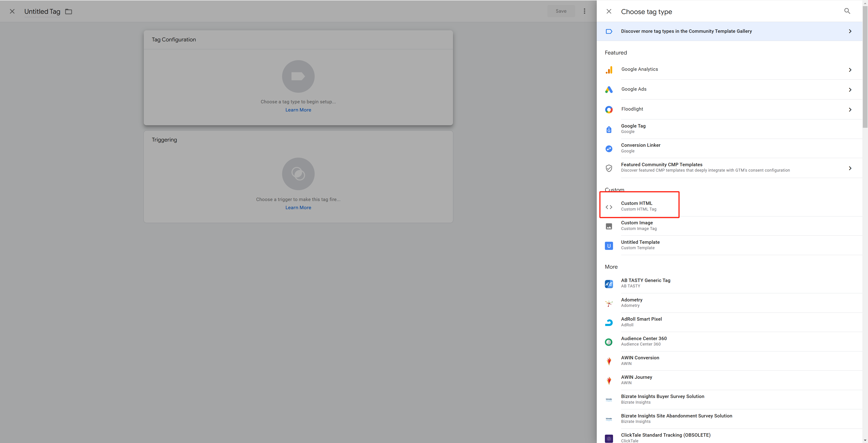Choose the Conversion Linker tag icon
Viewport: 868px width, 443px height.
pos(609,149)
